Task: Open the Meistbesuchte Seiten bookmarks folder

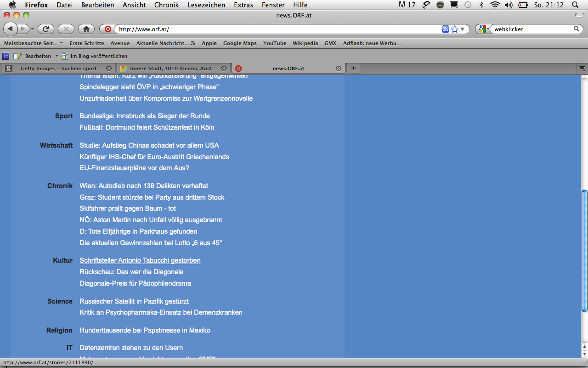Action: point(34,43)
